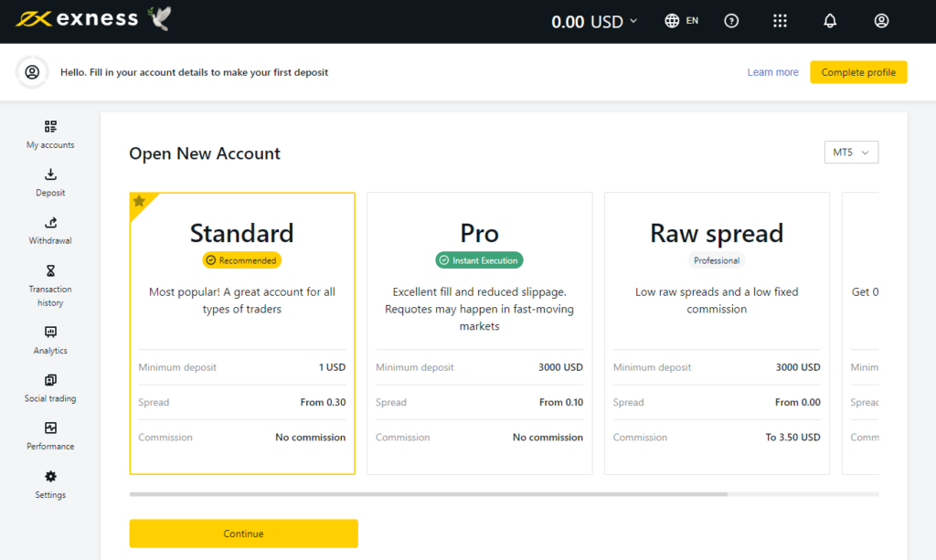The width and height of the screenshot is (936, 560).
Task: Open the language globe selector
Action: click(x=672, y=21)
